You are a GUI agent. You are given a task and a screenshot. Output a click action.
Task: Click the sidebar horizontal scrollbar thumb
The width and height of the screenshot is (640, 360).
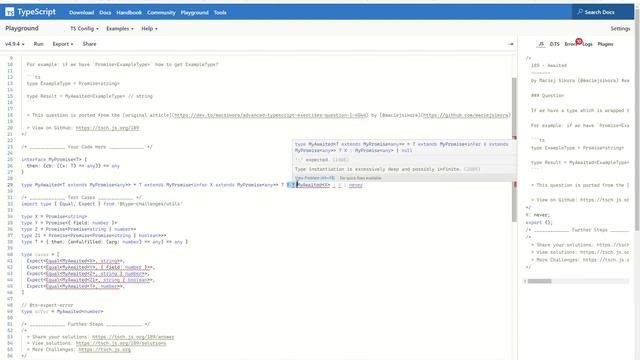pyautogui.click(x=540, y=281)
